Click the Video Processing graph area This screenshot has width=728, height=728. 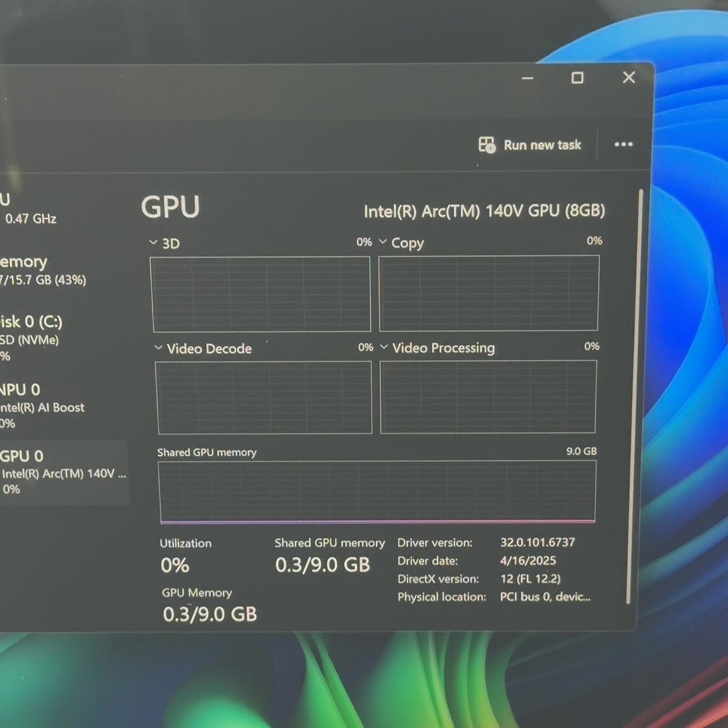pyautogui.click(x=488, y=397)
